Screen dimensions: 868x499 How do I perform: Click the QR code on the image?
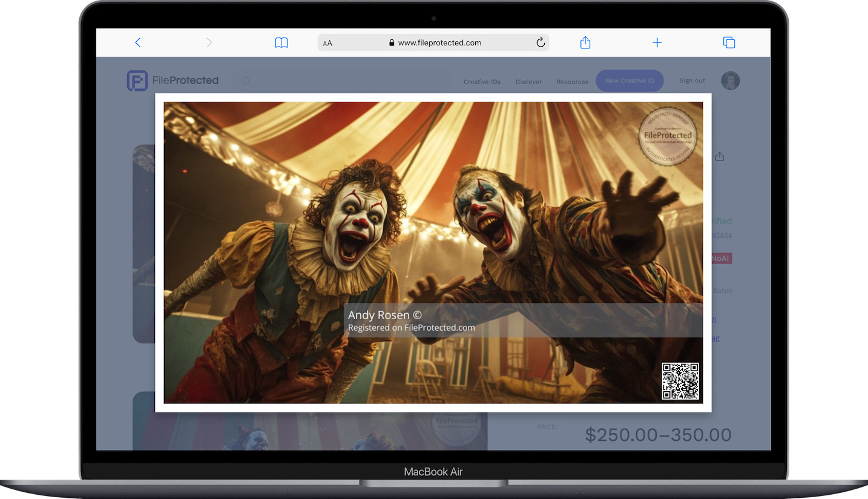680,381
